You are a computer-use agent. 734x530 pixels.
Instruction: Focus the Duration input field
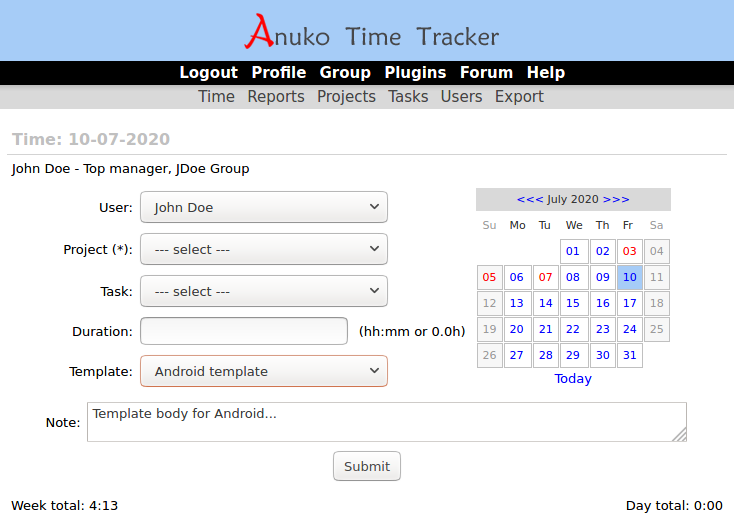244,331
